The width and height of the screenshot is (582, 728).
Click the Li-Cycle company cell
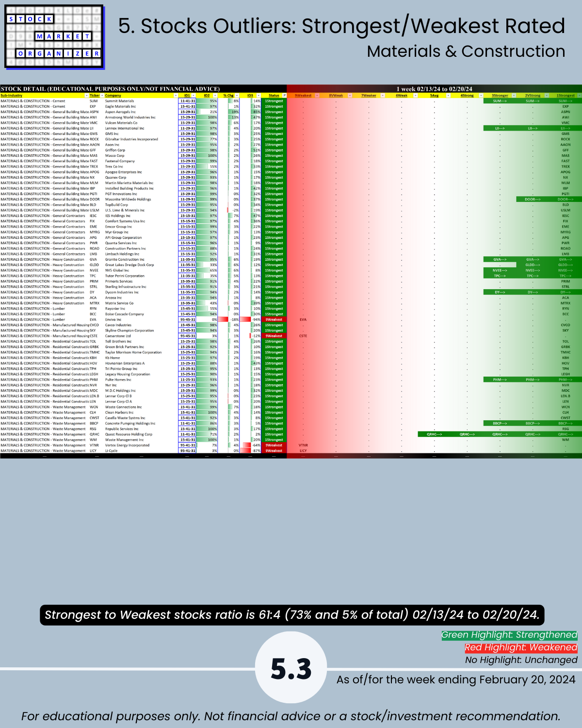[x=141, y=450]
